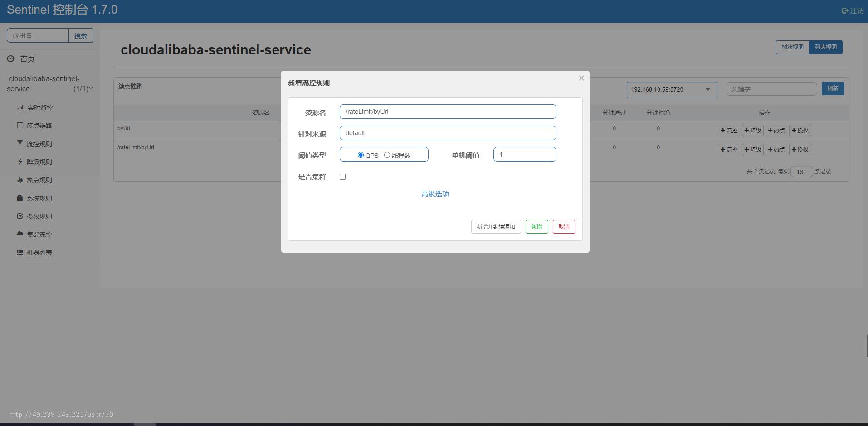Open 集群流控 cluster flow control
The height and width of the screenshot is (426, 868).
tap(34, 235)
